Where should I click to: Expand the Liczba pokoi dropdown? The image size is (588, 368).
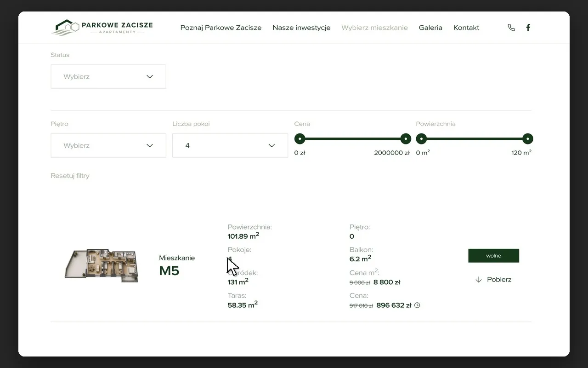point(230,145)
